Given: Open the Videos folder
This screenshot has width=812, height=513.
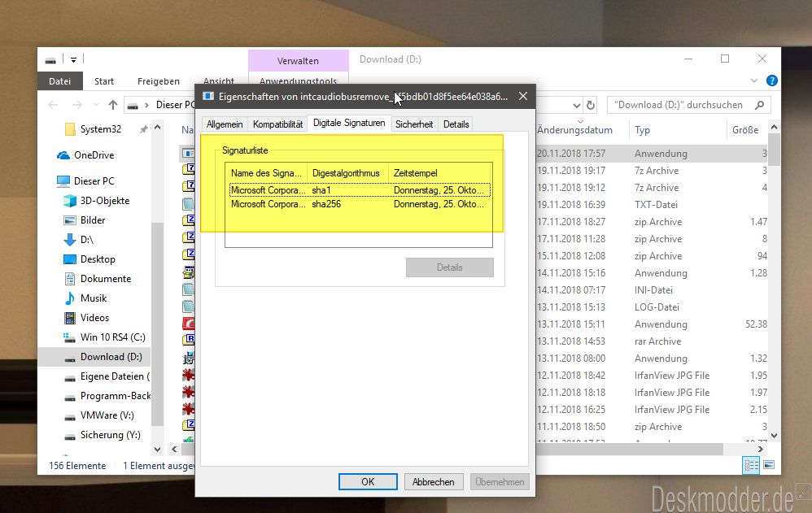Looking at the screenshot, I should tap(94, 318).
